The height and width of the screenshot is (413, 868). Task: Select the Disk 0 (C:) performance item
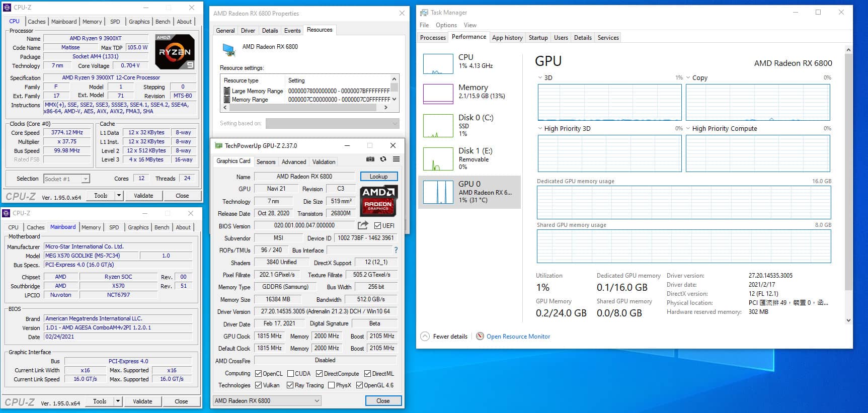469,125
